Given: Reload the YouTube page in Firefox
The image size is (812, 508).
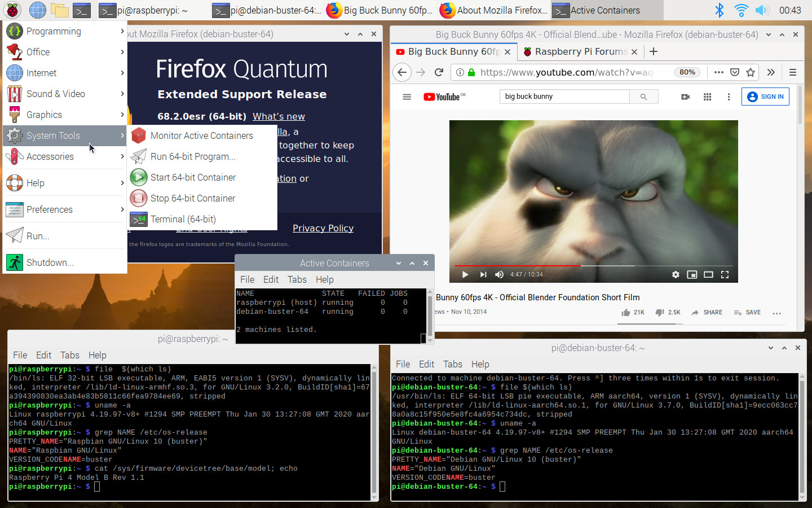Looking at the screenshot, I should (x=439, y=72).
